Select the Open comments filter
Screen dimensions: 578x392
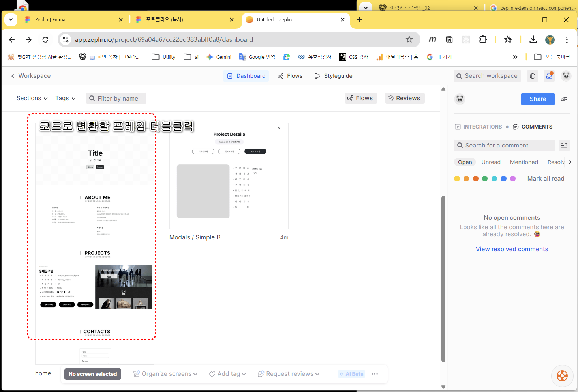[465, 162]
